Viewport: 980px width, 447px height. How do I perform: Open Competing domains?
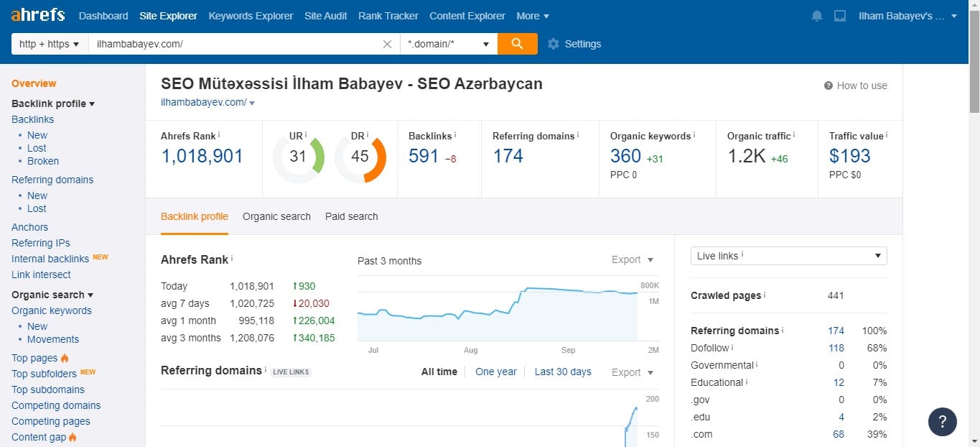point(56,405)
